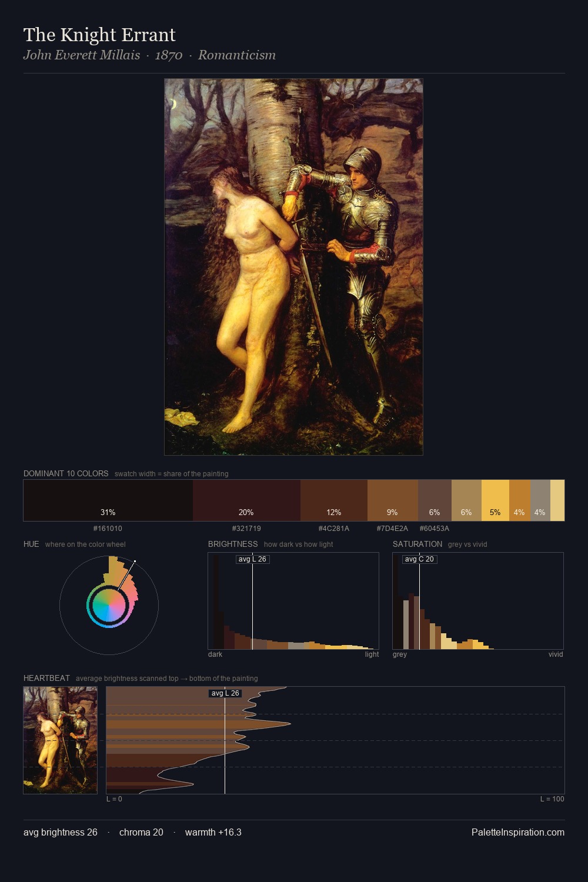This screenshot has width=588, height=882.
Task: Click the avg L 26 label in the heartbeat chart
Action: pos(225,693)
